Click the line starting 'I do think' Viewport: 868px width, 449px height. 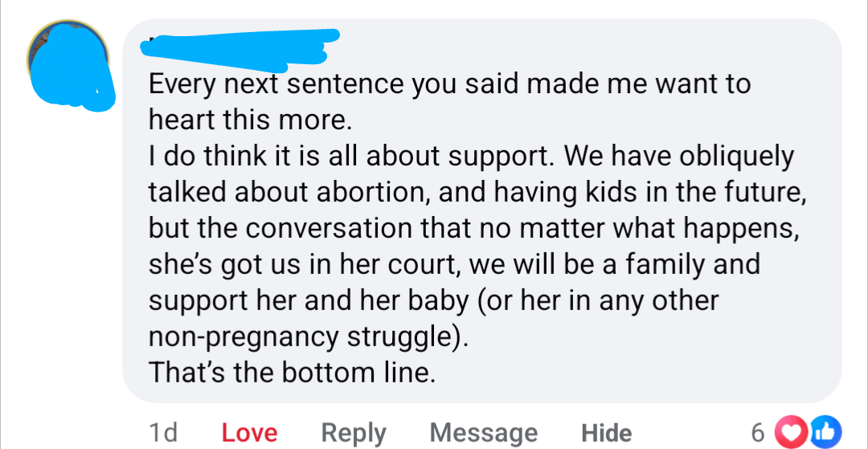(x=471, y=156)
